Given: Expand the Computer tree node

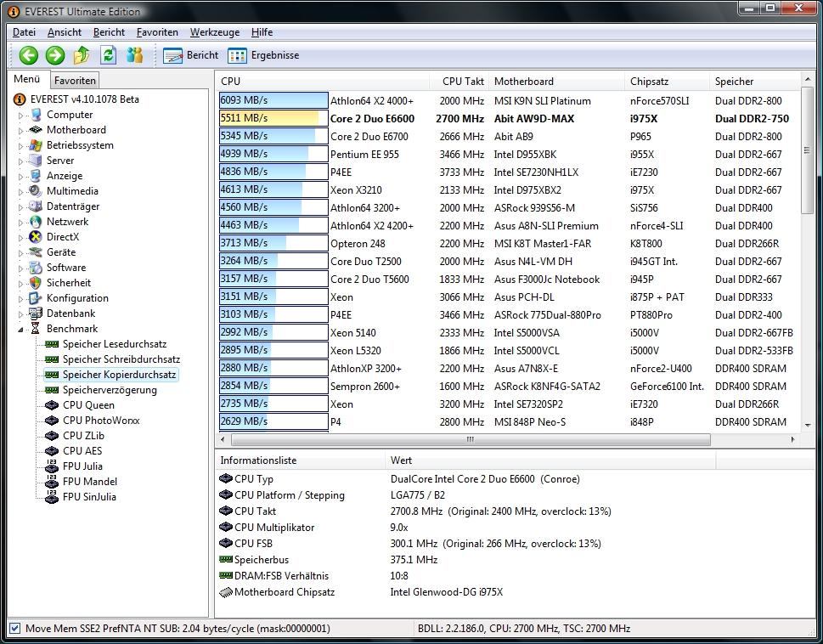Looking at the screenshot, I should coord(21,115).
